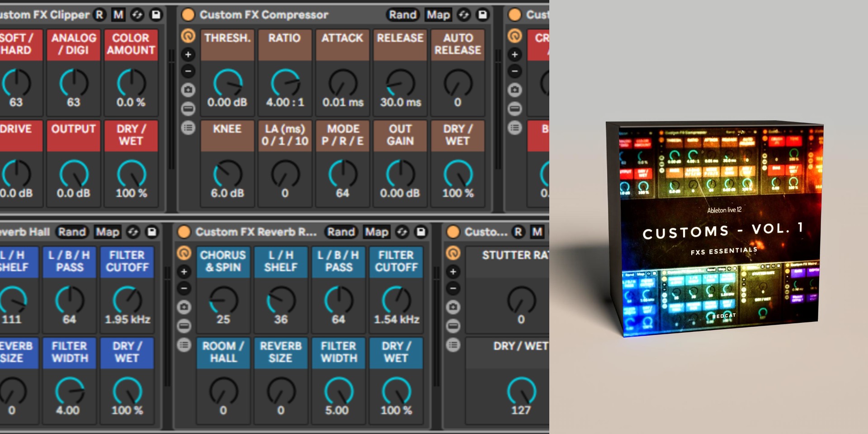Click the Custom FX Compressor title
868x434 pixels.
[x=264, y=15]
